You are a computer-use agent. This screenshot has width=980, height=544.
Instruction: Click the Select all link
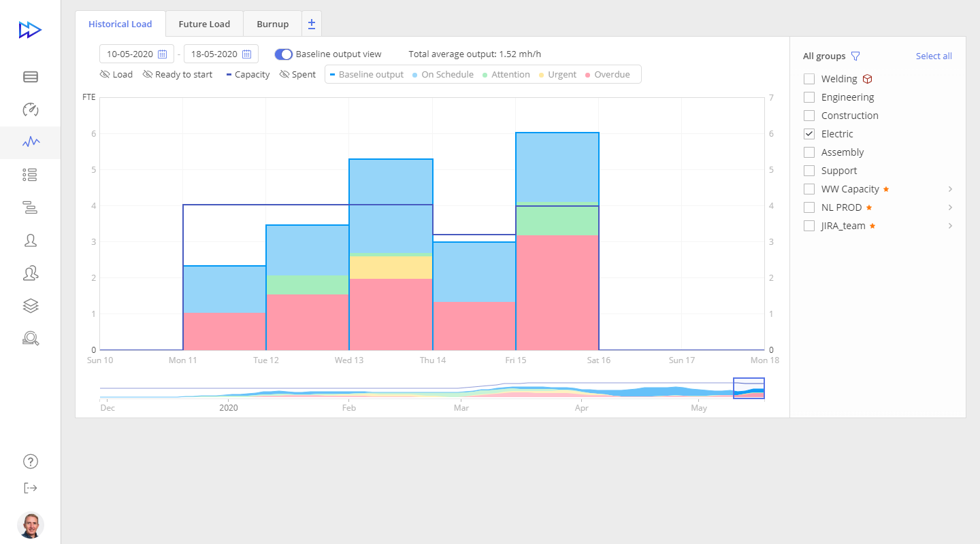[x=934, y=56]
